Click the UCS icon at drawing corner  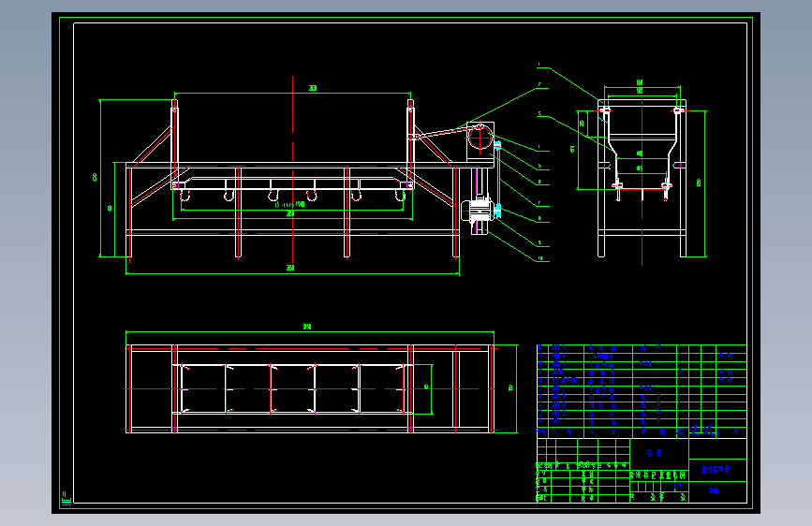point(66,499)
